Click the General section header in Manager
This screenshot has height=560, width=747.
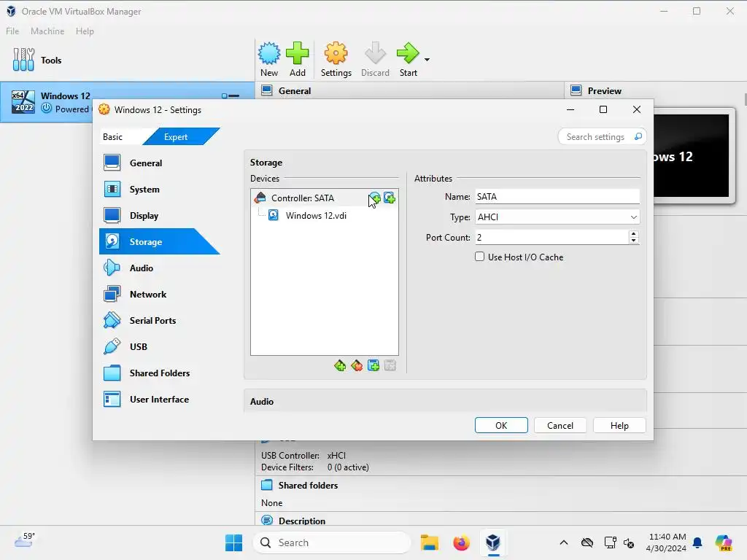[295, 90]
